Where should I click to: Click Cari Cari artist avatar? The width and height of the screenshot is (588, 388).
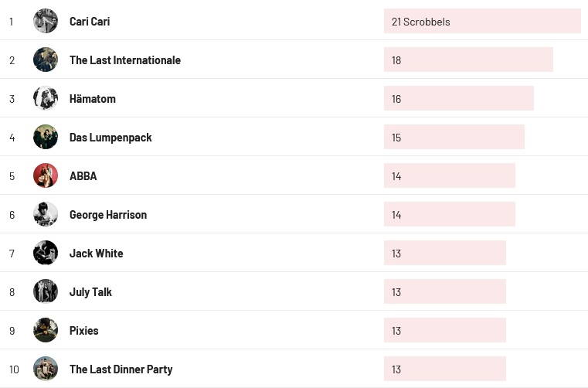coord(46,21)
